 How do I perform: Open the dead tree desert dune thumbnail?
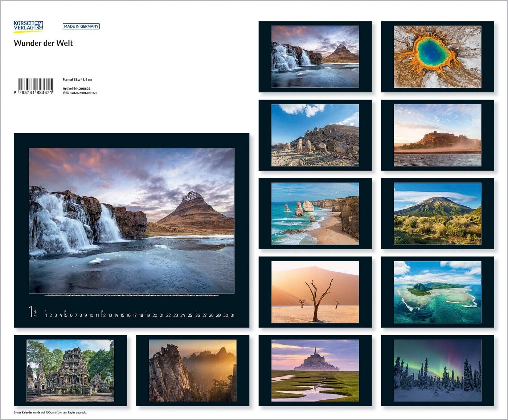tap(315, 292)
